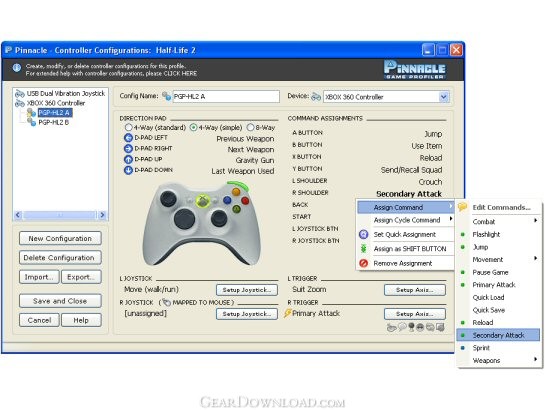The width and height of the screenshot is (545, 410).
Task: Follow the CLICK HERE help link
Action: point(180,74)
